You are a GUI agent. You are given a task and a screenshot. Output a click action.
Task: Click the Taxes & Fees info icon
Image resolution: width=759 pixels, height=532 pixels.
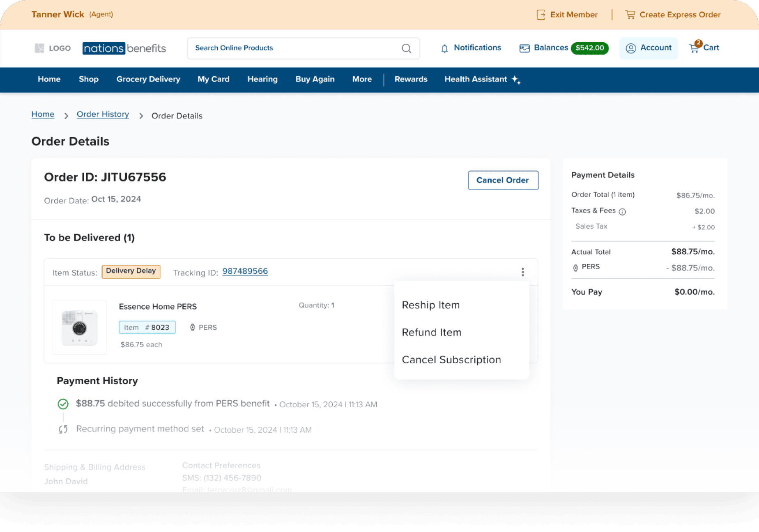[623, 211]
